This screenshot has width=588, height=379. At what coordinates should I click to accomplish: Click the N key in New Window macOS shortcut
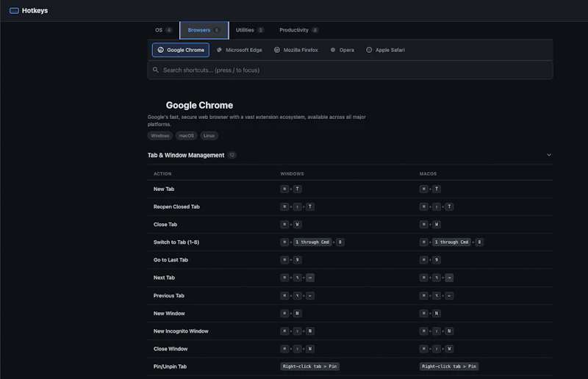pos(437,314)
